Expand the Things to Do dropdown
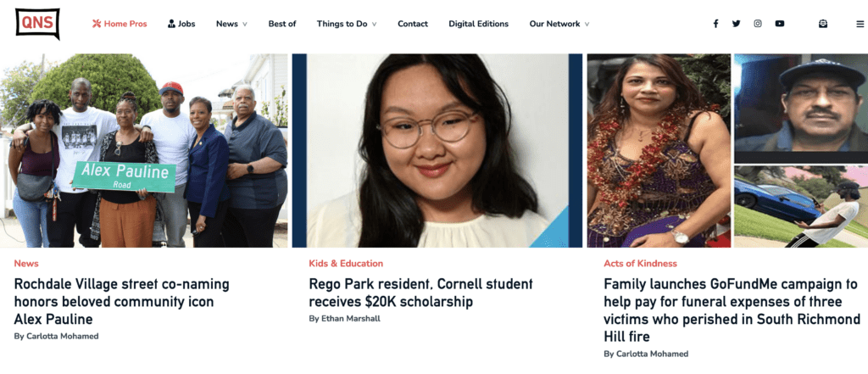The height and width of the screenshot is (374, 868). click(x=347, y=24)
